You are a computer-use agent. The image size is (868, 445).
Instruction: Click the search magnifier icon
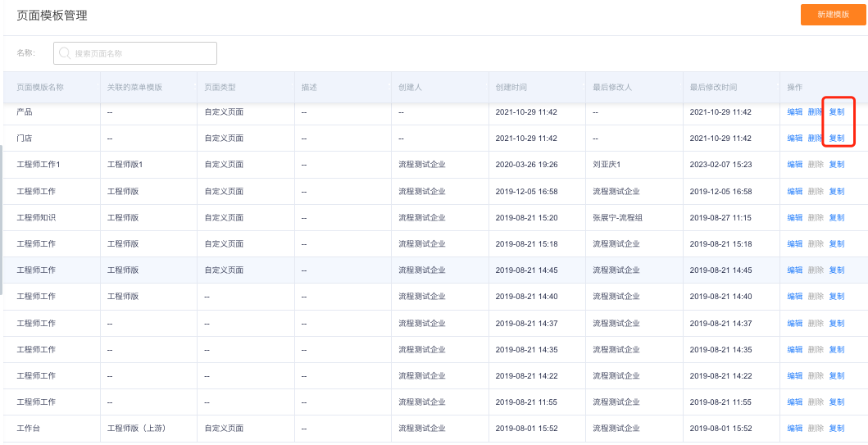[64, 53]
